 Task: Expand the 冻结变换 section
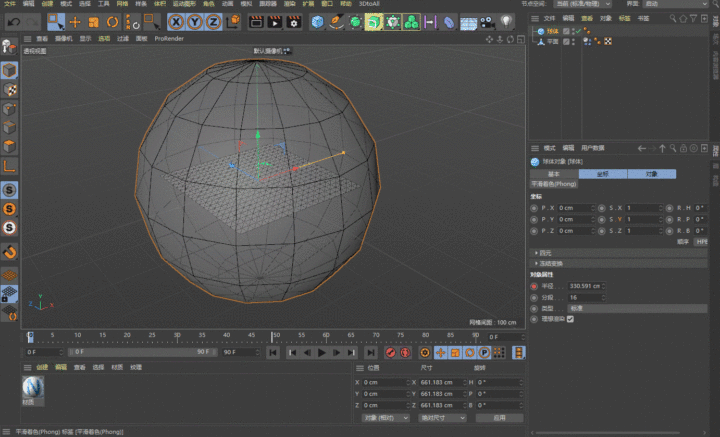(x=548, y=263)
